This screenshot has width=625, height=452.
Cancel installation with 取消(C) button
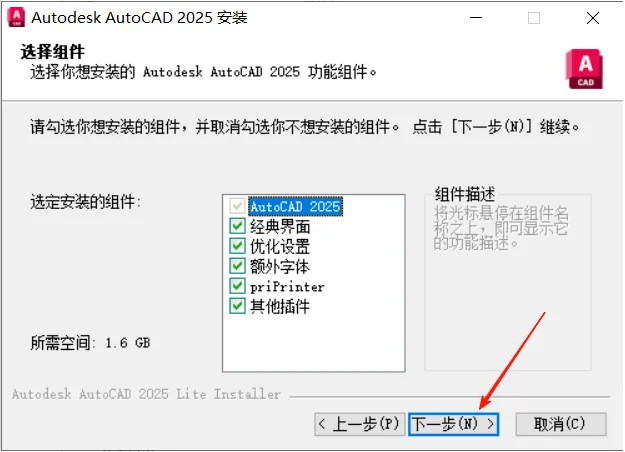(560, 424)
